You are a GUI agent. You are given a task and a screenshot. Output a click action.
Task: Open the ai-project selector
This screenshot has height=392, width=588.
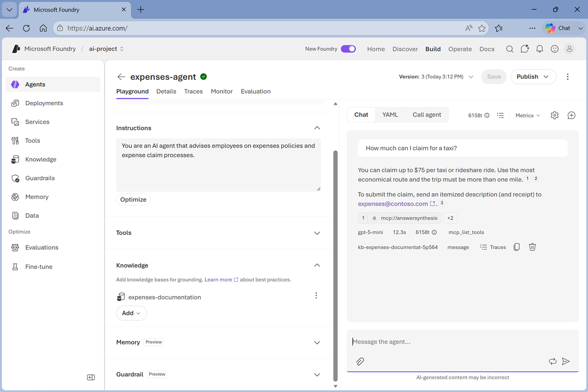click(x=106, y=49)
